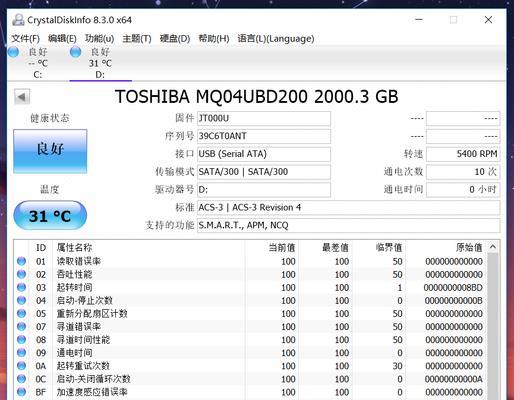Click the attribute name 吞吐性能

[x=74, y=274]
